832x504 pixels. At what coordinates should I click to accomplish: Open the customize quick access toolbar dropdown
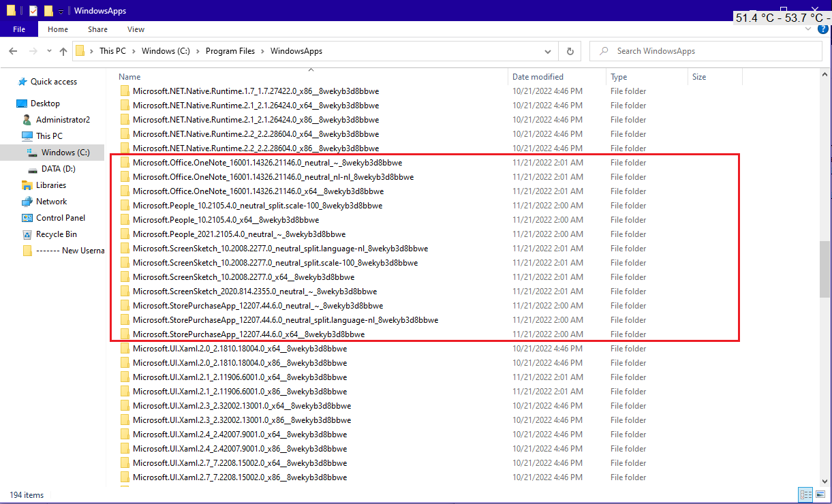click(x=61, y=12)
